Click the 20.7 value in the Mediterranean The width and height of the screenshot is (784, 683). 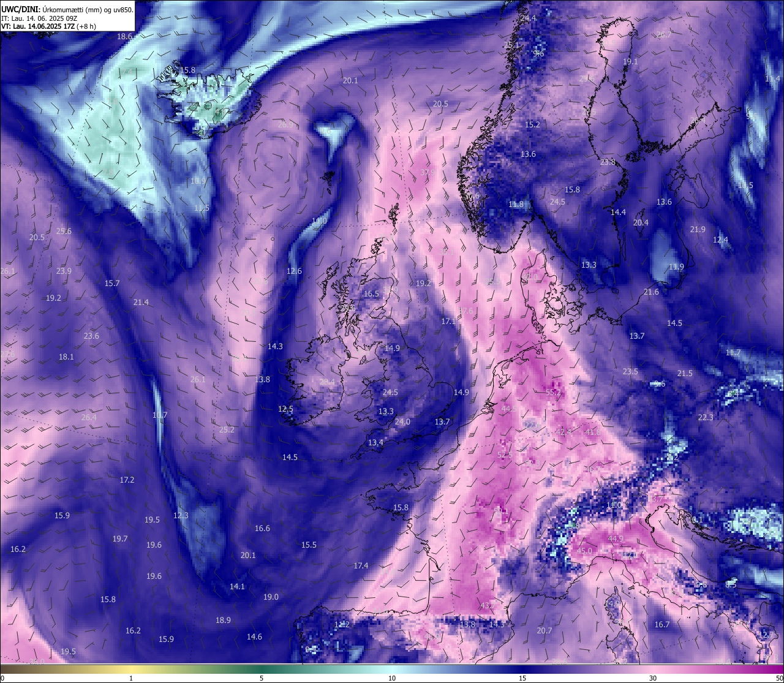coord(545,630)
